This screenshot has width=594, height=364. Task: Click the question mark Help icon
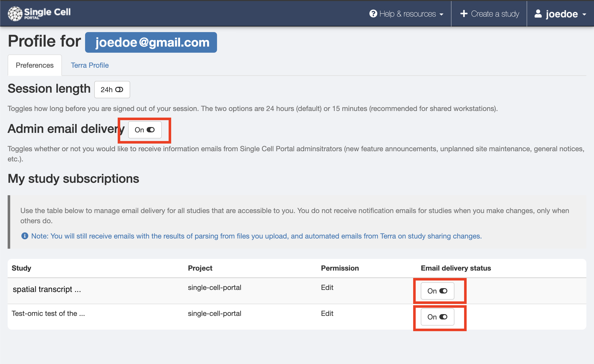click(x=373, y=13)
